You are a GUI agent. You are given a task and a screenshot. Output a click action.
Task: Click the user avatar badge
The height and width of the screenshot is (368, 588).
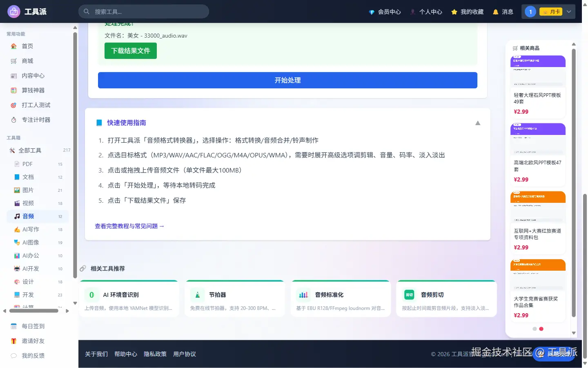point(530,12)
